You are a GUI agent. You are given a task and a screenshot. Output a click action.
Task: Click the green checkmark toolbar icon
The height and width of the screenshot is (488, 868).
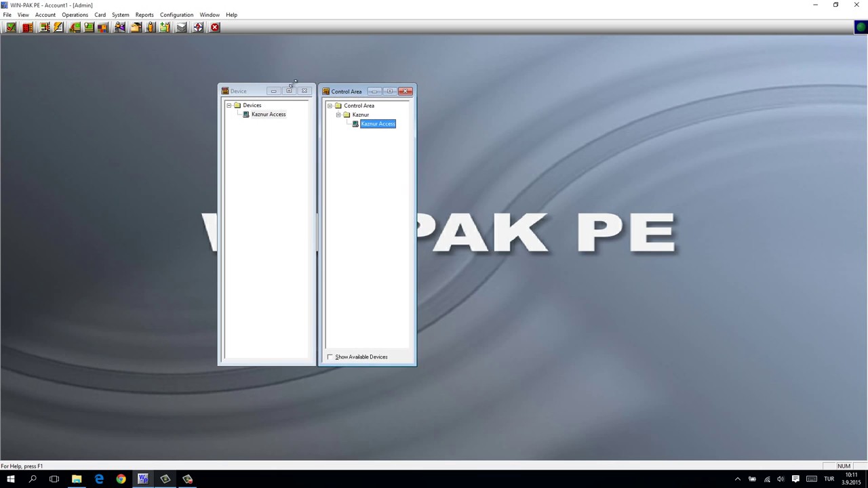(11, 27)
